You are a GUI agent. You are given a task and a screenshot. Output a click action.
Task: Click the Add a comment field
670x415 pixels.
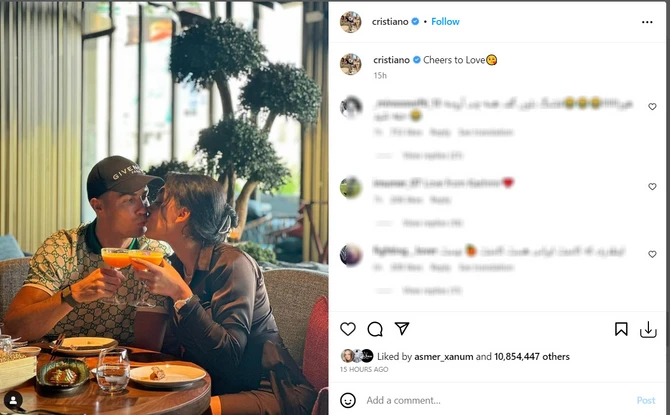(x=498, y=400)
